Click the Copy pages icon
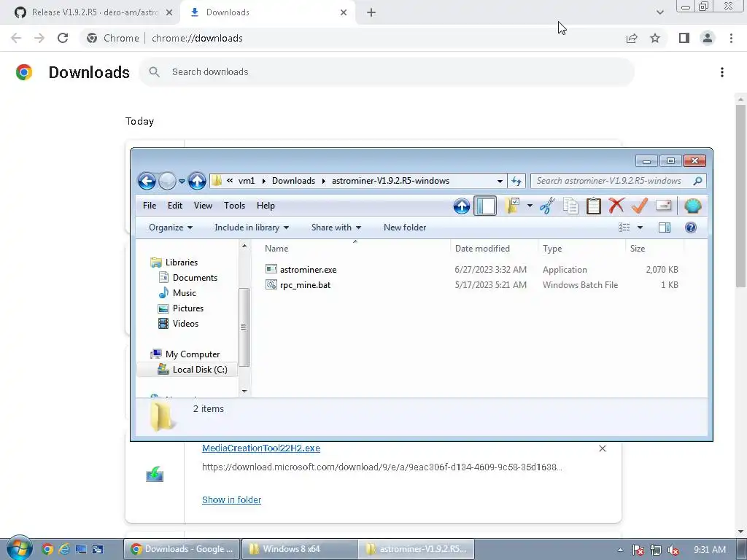Screen dimensions: 747x560 point(570,206)
